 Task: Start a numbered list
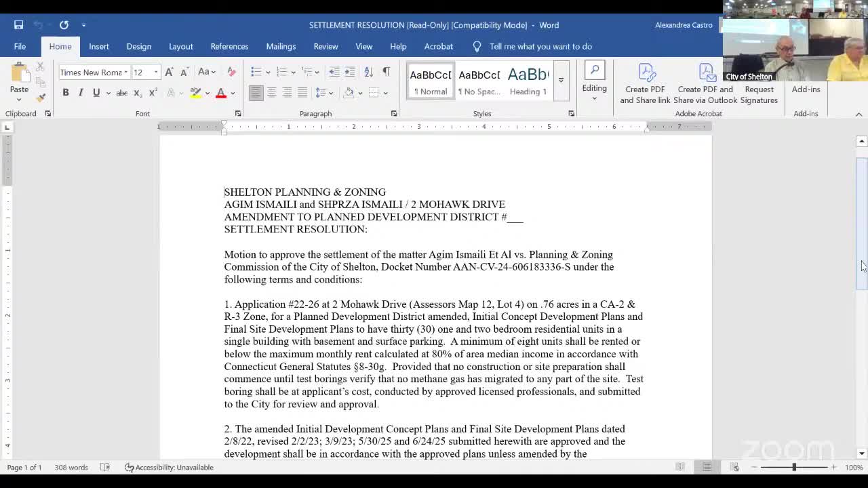[x=281, y=73]
